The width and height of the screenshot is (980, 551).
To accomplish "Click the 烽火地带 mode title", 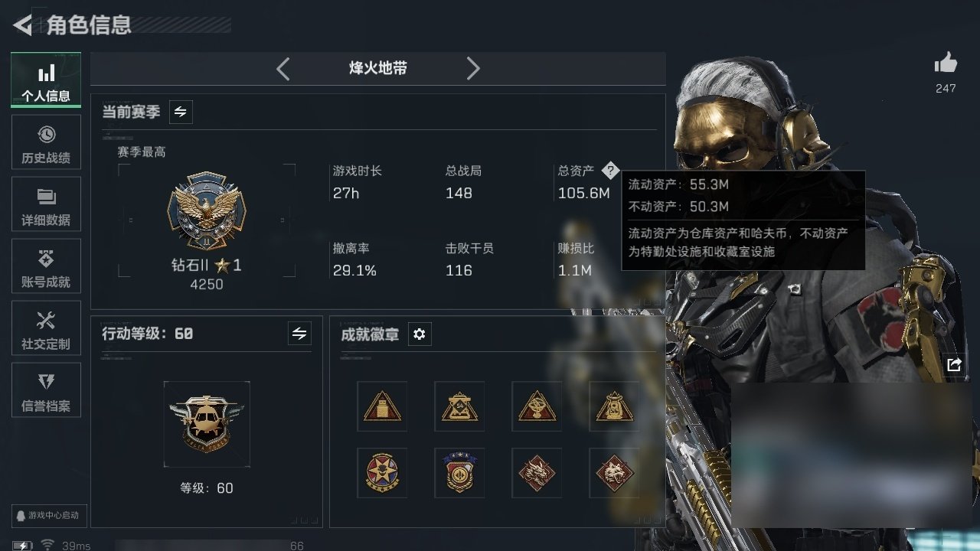I will pyautogui.click(x=378, y=69).
